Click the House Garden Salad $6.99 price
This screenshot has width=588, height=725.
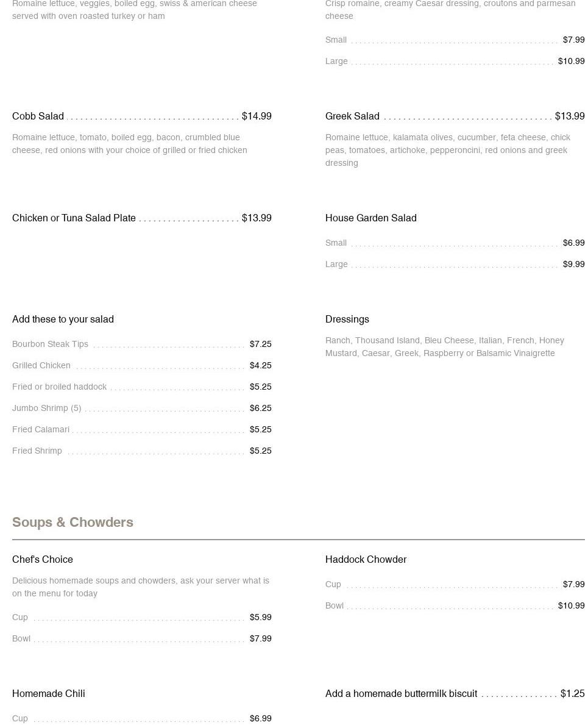coord(573,243)
